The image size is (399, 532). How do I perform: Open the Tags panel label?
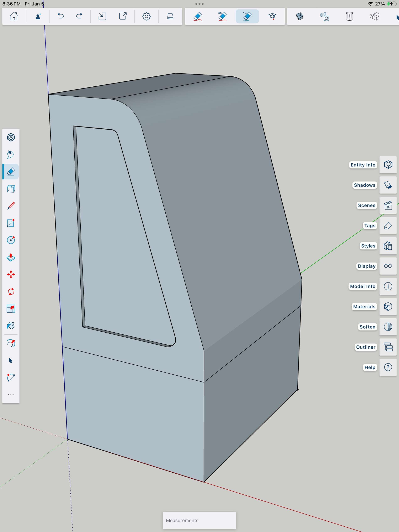369,226
